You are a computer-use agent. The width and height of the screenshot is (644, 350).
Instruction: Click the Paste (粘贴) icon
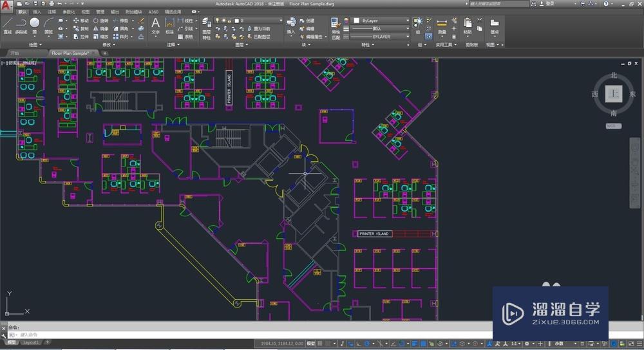(468, 24)
